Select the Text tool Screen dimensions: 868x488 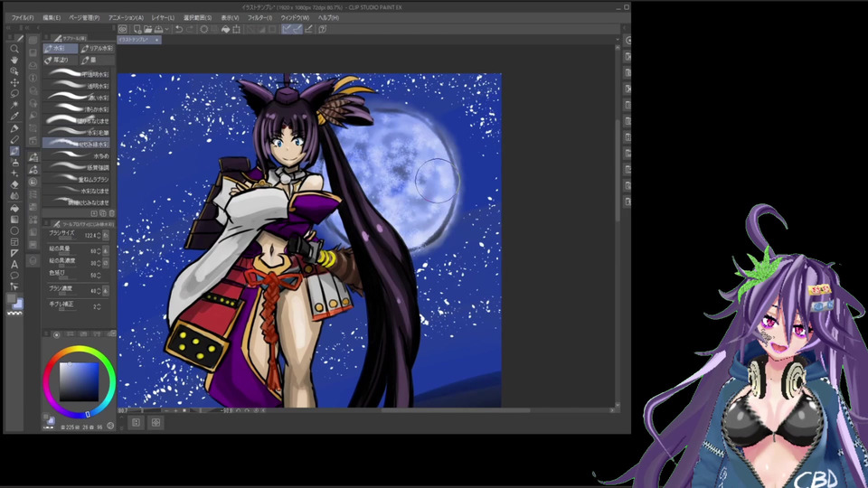coord(14,265)
